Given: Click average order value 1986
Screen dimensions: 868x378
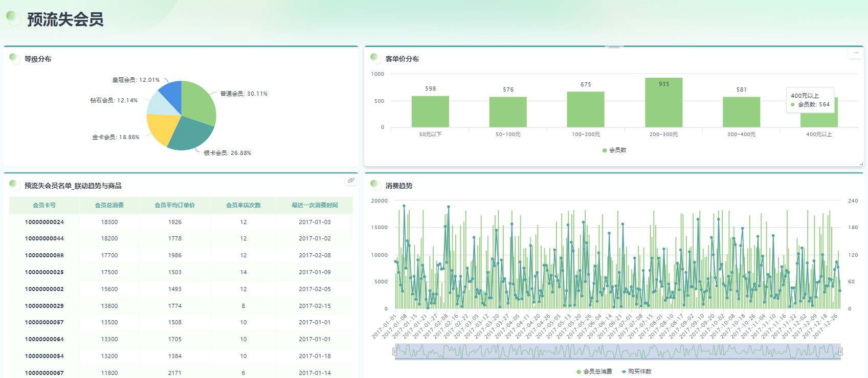Looking at the screenshot, I should 175,255.
